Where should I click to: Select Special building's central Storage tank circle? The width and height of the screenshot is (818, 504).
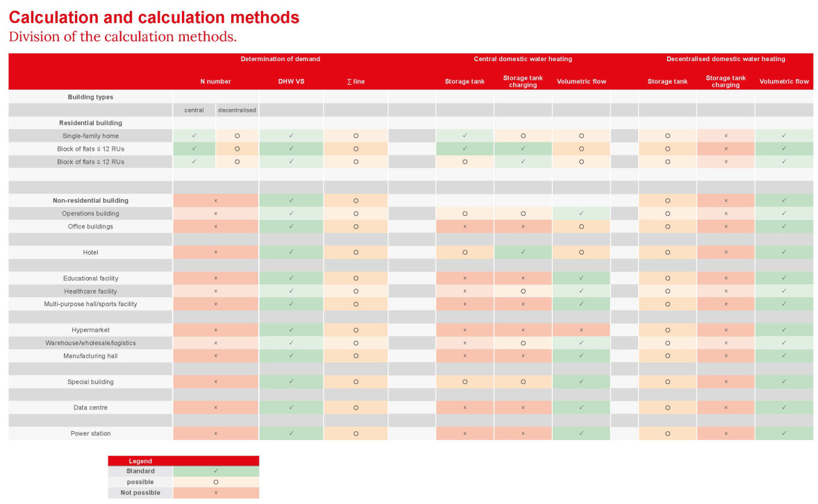click(465, 382)
